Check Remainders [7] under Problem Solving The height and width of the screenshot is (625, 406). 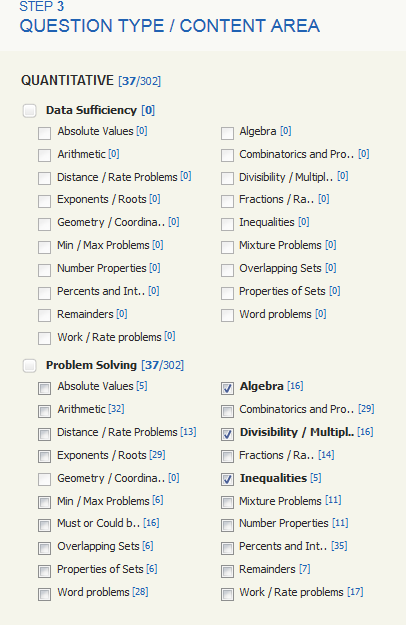pos(227,571)
